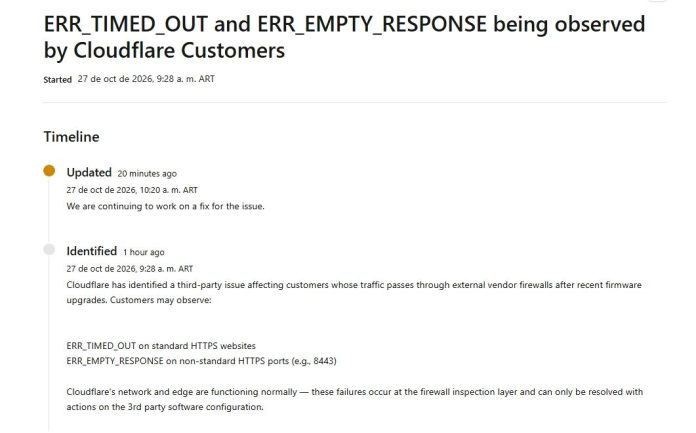Click the 'Updated' status label
The width and height of the screenshot is (696, 433).
(x=89, y=172)
